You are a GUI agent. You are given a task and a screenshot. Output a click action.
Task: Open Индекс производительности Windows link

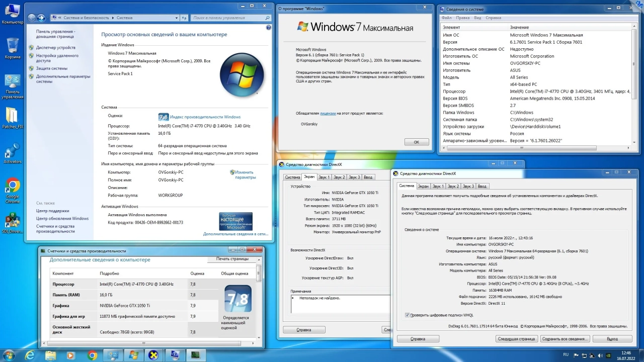pyautogui.click(x=205, y=117)
